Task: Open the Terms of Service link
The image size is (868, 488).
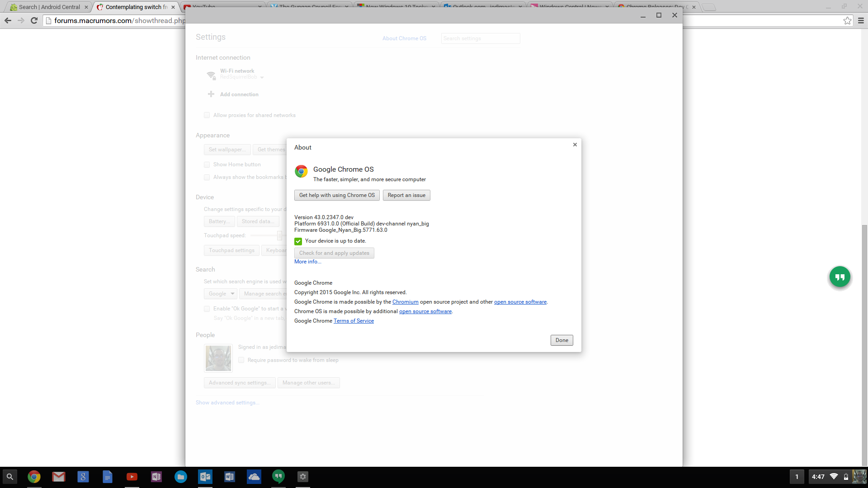Action: [354, 321]
